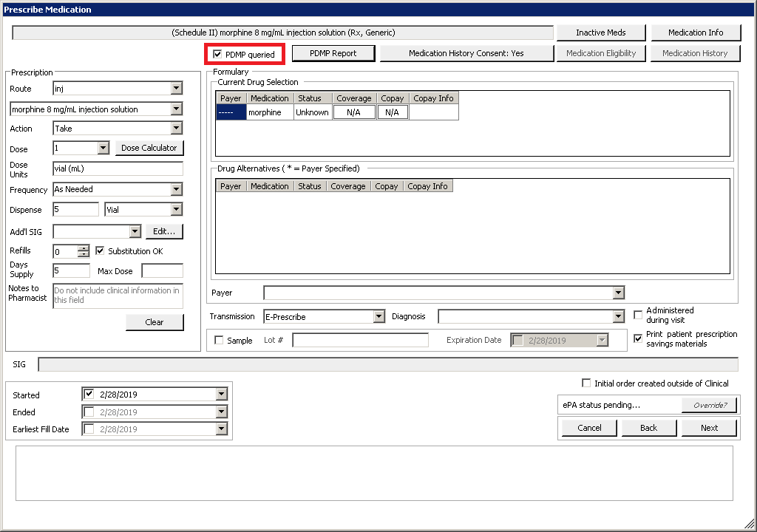This screenshot has width=757, height=532.
Task: Click the Clear button
Action: 155,322
